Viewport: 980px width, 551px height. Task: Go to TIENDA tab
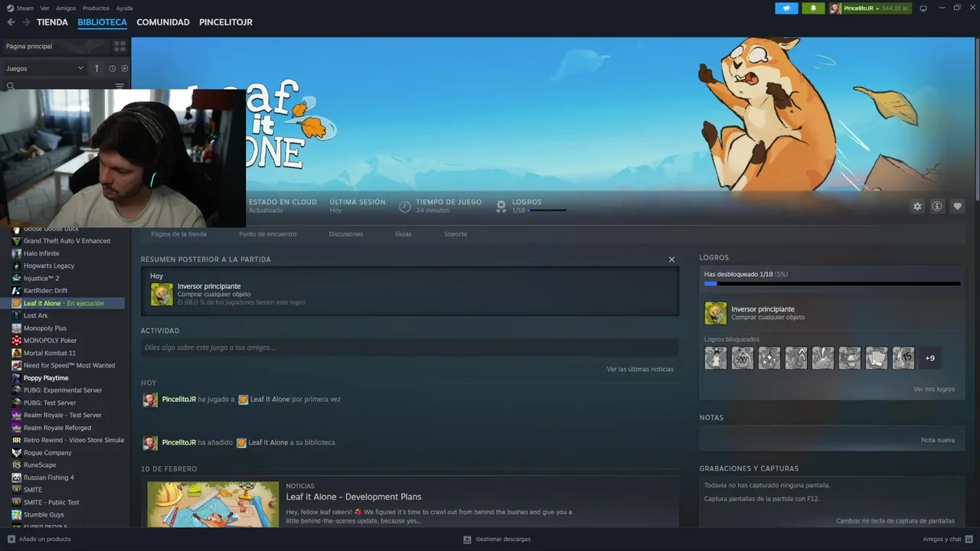[x=52, y=22]
